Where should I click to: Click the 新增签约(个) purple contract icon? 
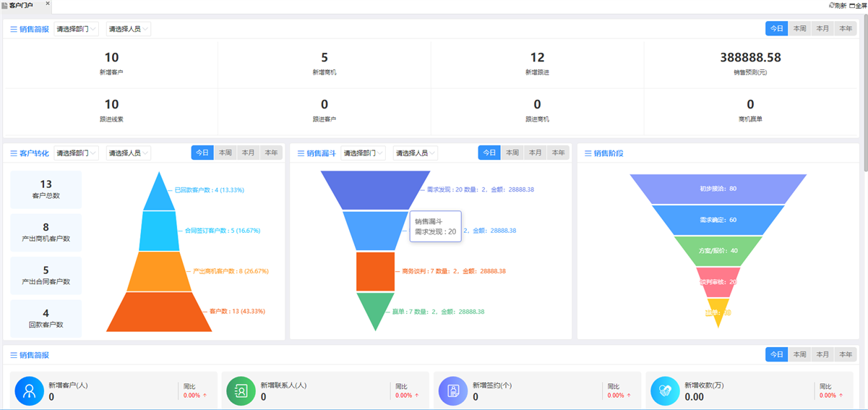(453, 391)
